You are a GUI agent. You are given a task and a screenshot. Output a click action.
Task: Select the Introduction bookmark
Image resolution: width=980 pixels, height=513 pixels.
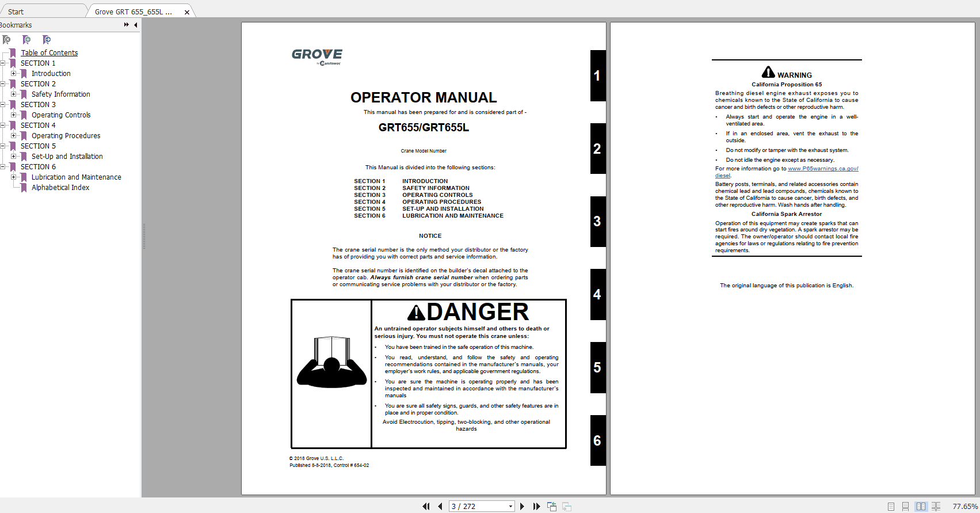point(51,74)
